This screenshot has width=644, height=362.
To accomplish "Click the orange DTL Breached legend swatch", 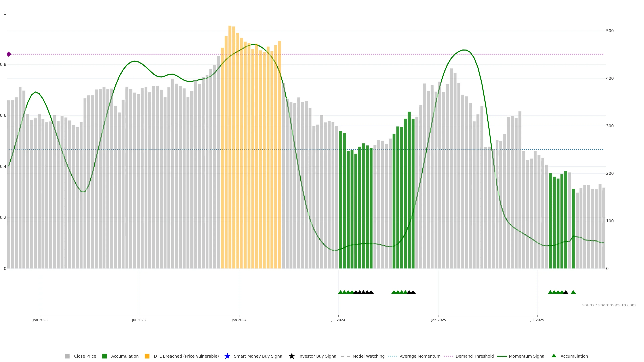I will [147, 356].
